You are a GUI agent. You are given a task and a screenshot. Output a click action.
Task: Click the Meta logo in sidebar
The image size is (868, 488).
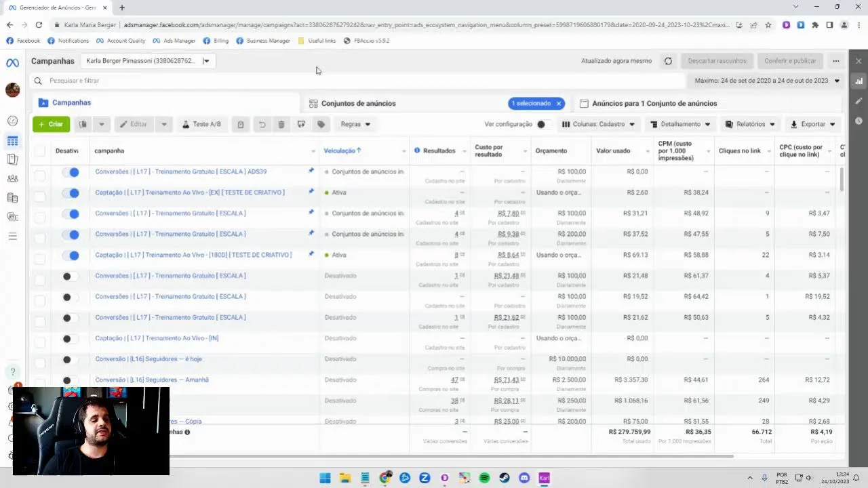pos(12,63)
